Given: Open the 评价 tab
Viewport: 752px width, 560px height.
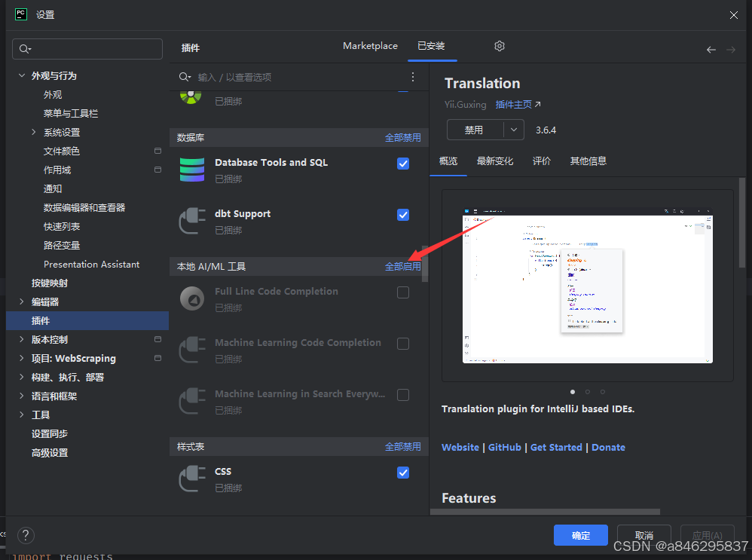Looking at the screenshot, I should pyautogui.click(x=542, y=161).
